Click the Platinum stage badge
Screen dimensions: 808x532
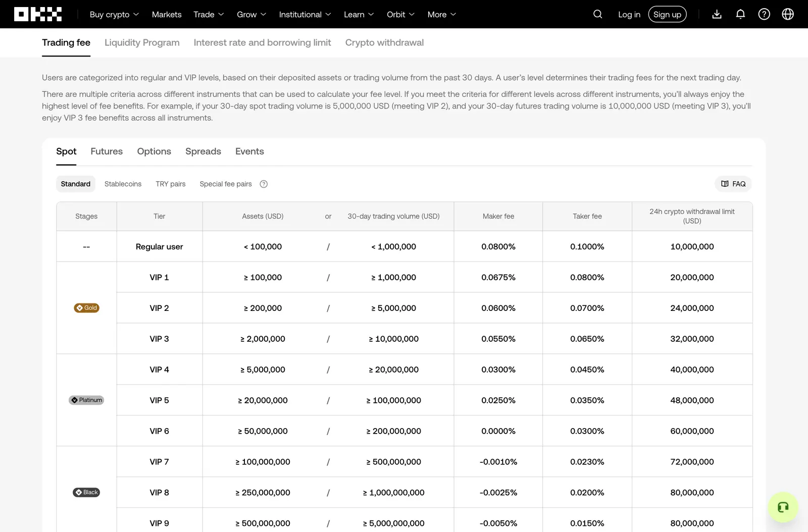pos(86,400)
